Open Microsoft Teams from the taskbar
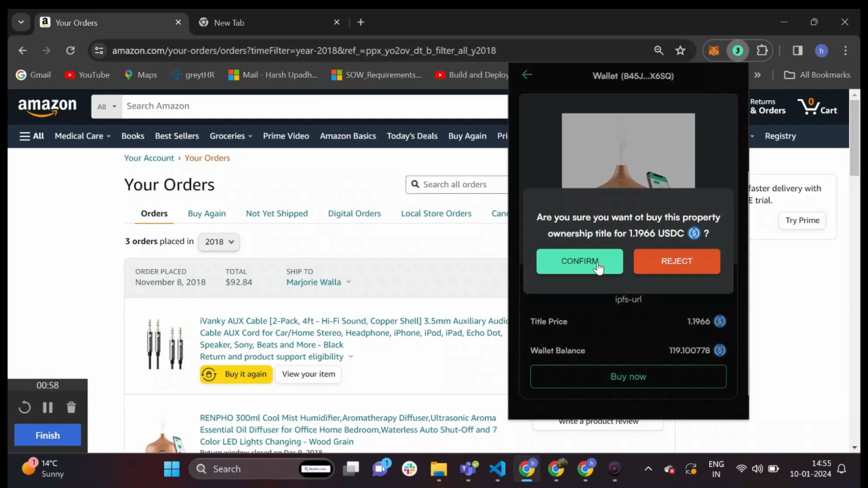The height and width of the screenshot is (488, 868). pyautogui.click(x=468, y=469)
